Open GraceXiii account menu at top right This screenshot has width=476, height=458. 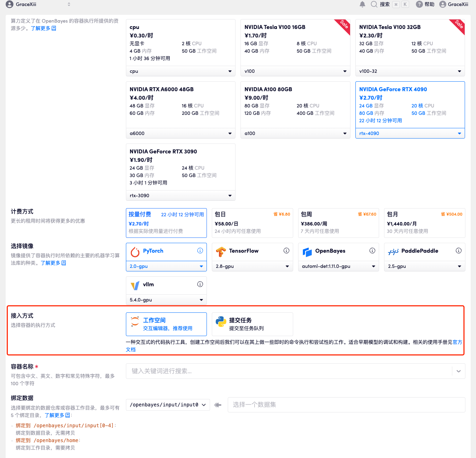454,4
